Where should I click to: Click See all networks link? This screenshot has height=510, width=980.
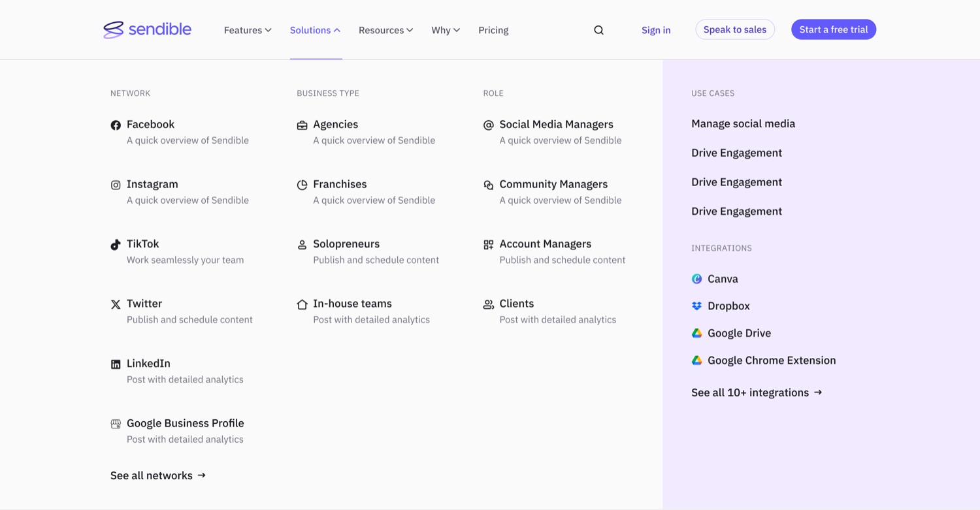(x=158, y=475)
